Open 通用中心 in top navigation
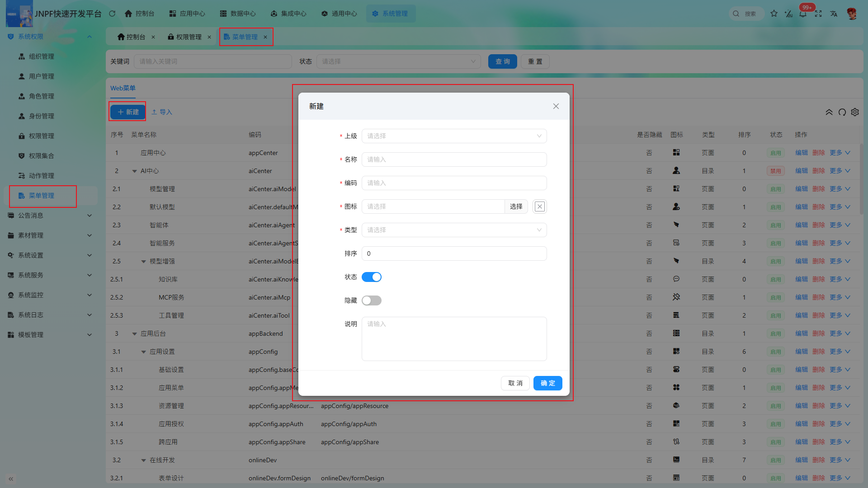The height and width of the screenshot is (488, 868). [339, 14]
